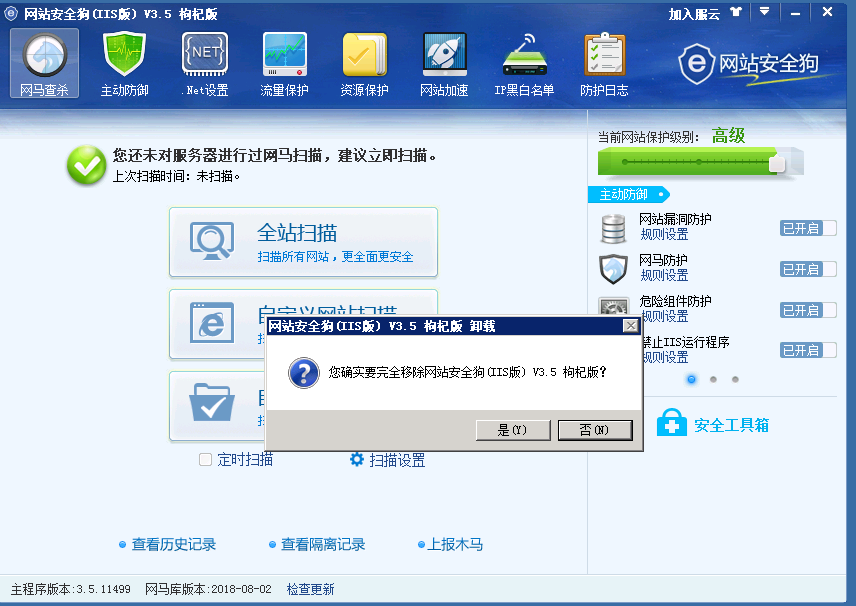Open 查看历史记录 link

coord(174,544)
